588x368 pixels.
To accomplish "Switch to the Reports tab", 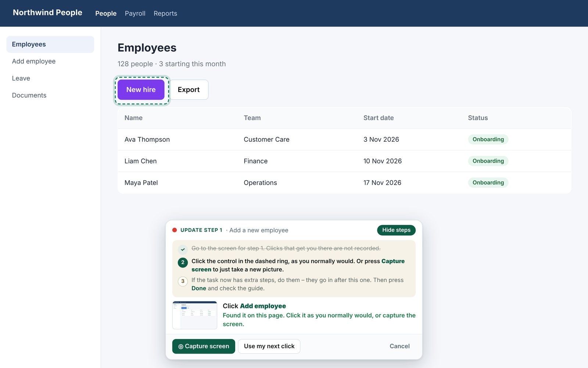I will [165, 14].
